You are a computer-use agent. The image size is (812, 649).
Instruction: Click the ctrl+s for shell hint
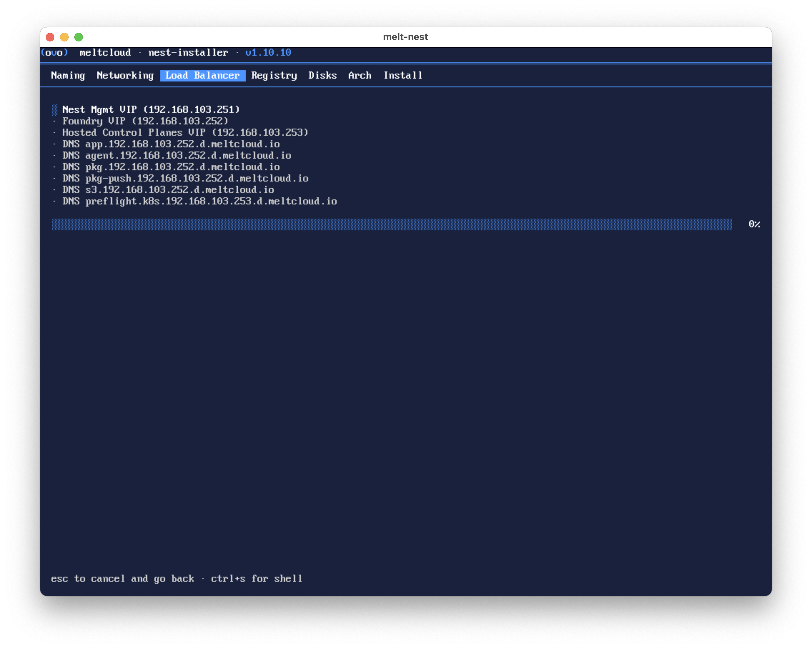click(257, 579)
